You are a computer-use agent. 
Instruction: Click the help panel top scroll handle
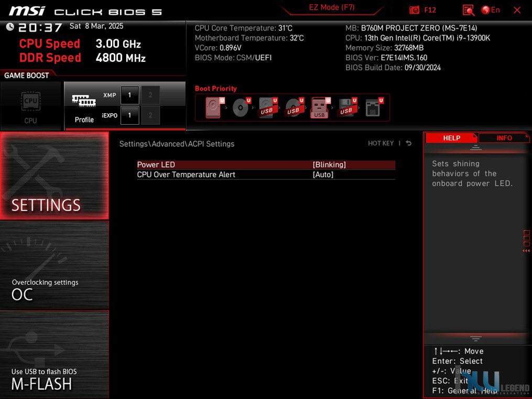coord(476,147)
